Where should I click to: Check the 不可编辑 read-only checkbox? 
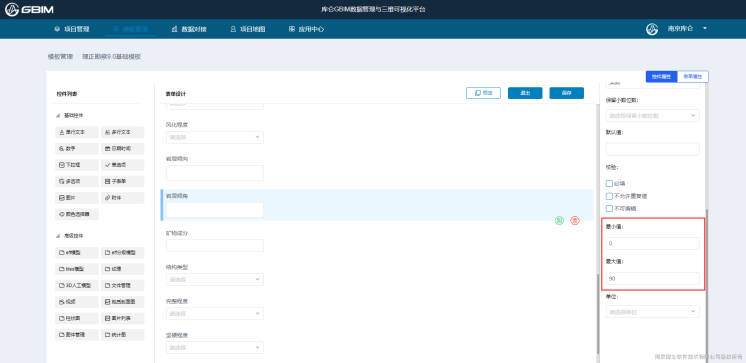click(x=609, y=208)
